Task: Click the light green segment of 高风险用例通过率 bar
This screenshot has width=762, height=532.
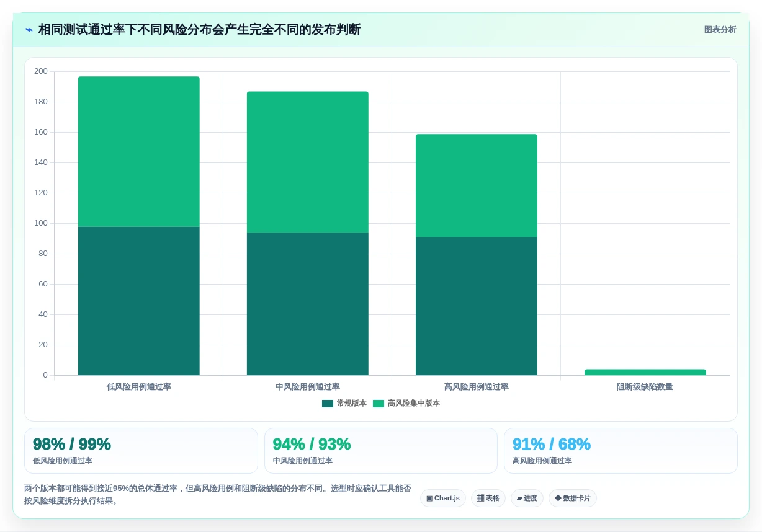Action: tap(477, 185)
